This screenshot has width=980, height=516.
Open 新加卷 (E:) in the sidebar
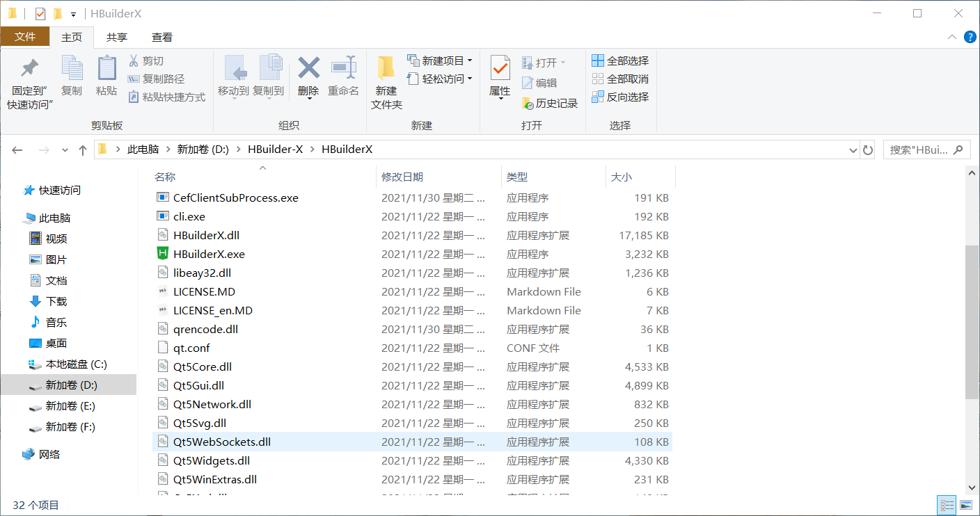point(70,406)
